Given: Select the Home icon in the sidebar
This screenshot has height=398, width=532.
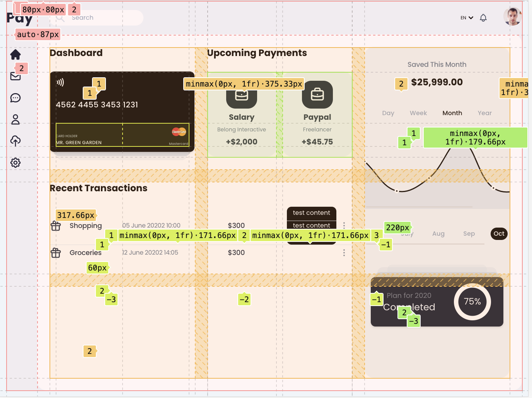Looking at the screenshot, I should [x=15, y=54].
